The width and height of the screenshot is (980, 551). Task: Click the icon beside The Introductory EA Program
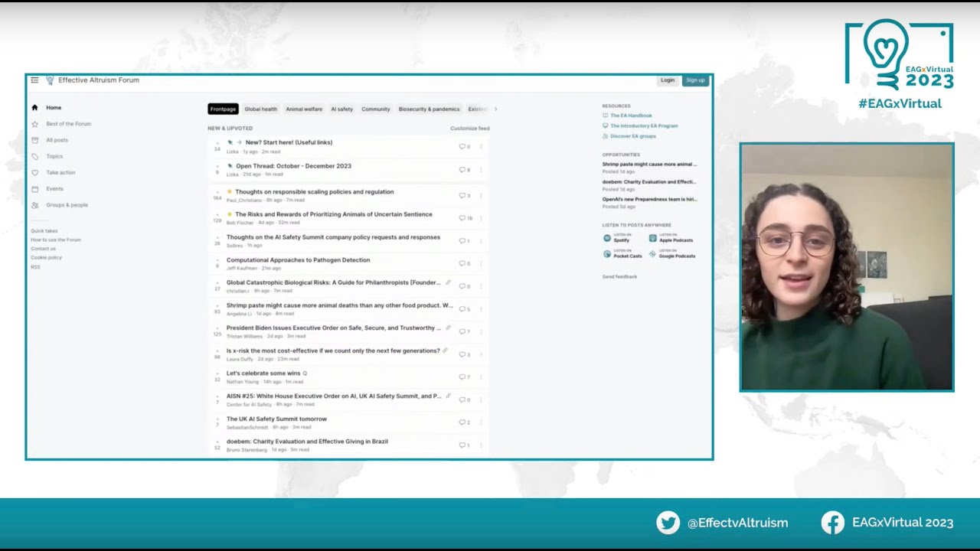point(606,126)
